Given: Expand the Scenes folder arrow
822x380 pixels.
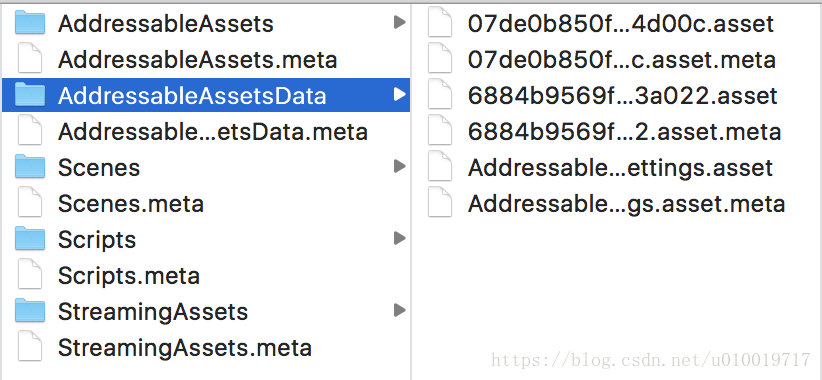Looking at the screenshot, I should (400, 167).
